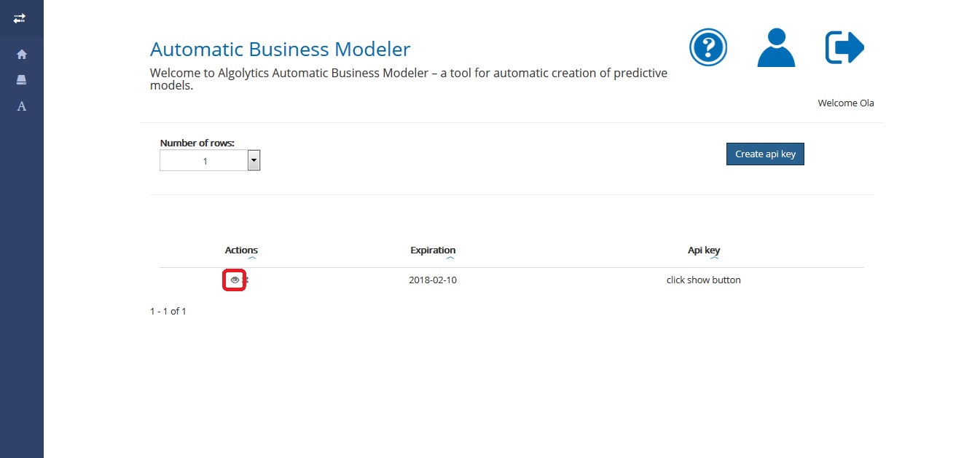Sort by the Api key column arrow

coord(714,258)
